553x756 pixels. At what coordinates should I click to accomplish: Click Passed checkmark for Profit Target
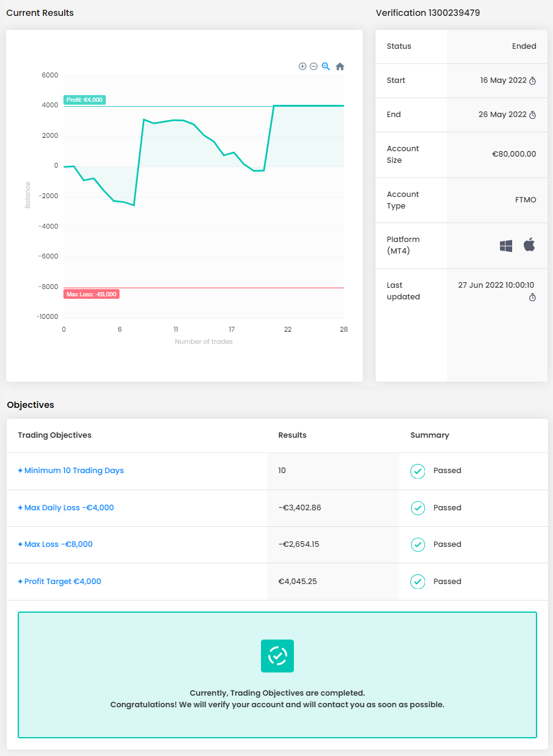click(418, 582)
